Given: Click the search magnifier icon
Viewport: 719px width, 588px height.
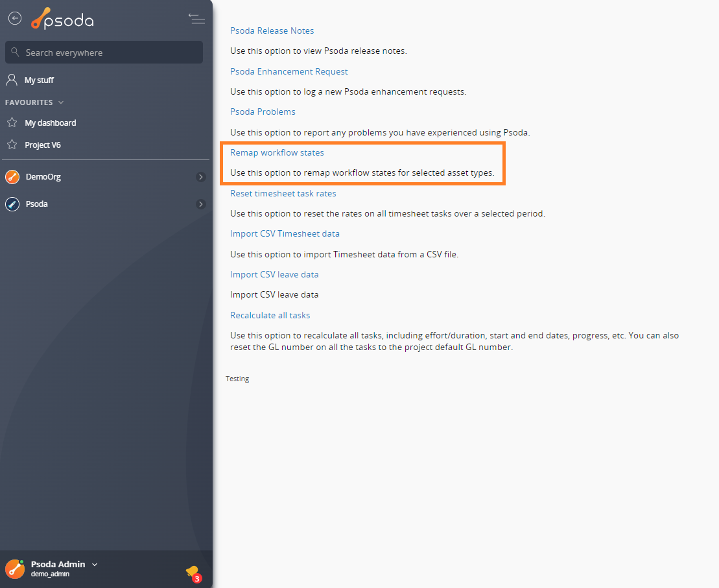Looking at the screenshot, I should 15,52.
